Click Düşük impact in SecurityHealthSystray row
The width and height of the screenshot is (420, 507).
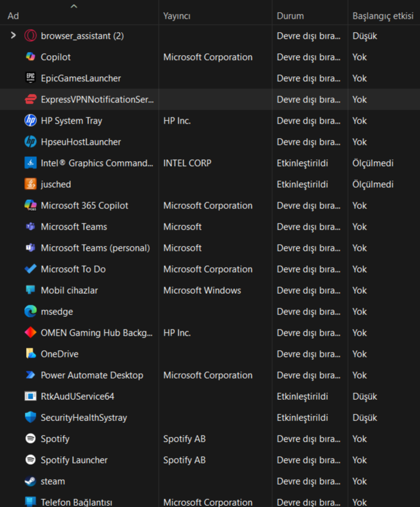365,417
